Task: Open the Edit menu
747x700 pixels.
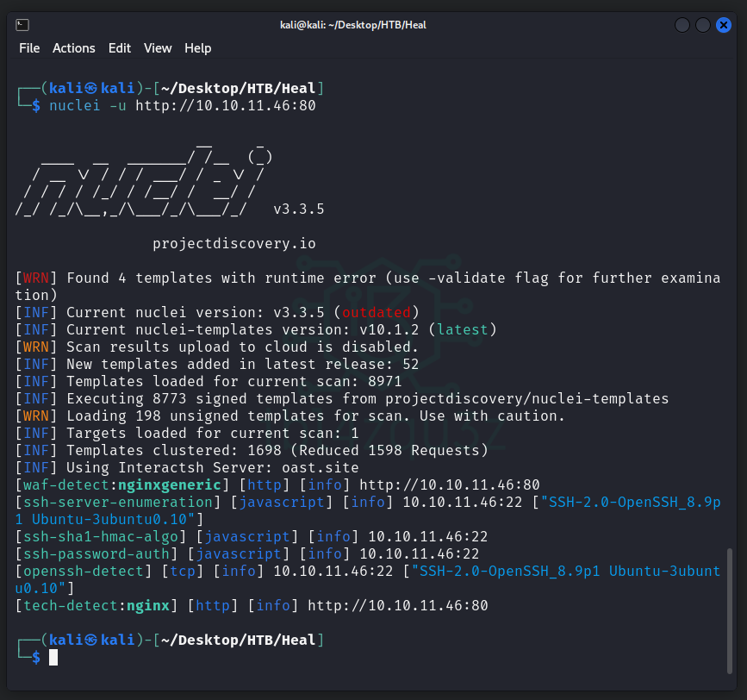Action: click(x=120, y=48)
